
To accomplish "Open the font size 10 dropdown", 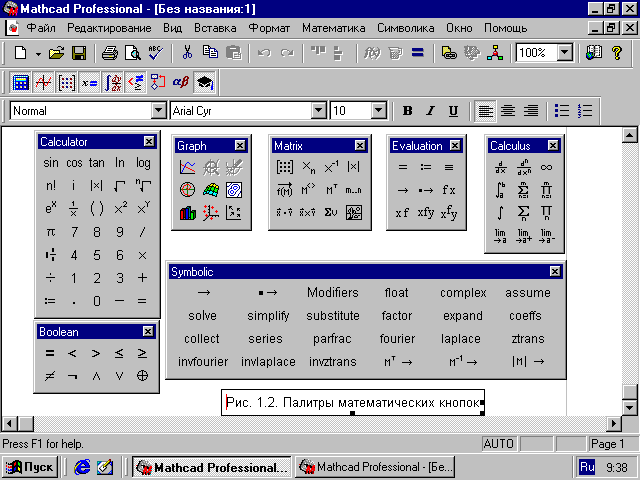I will click(x=379, y=110).
